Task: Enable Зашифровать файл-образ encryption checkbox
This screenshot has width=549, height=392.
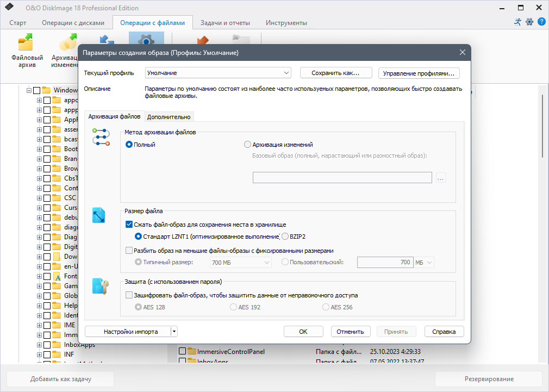Action: [x=129, y=295]
